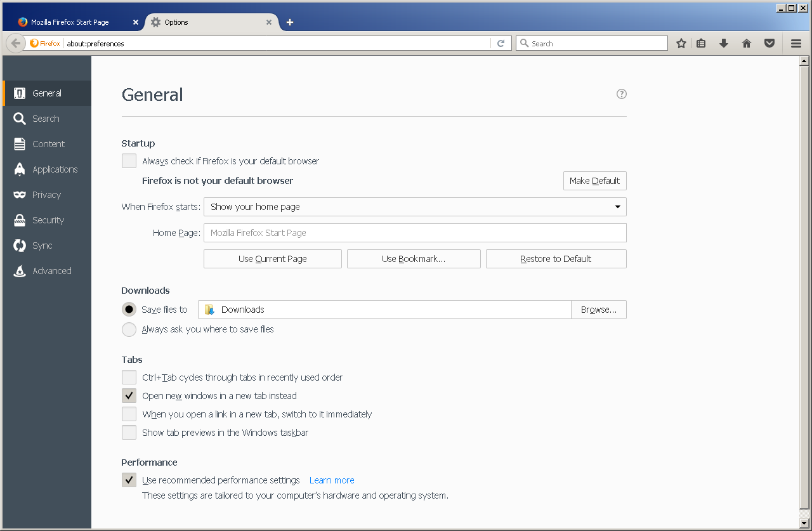This screenshot has height=531, width=812.
Task: Select the Save files to radio button
Action: pyautogui.click(x=129, y=310)
